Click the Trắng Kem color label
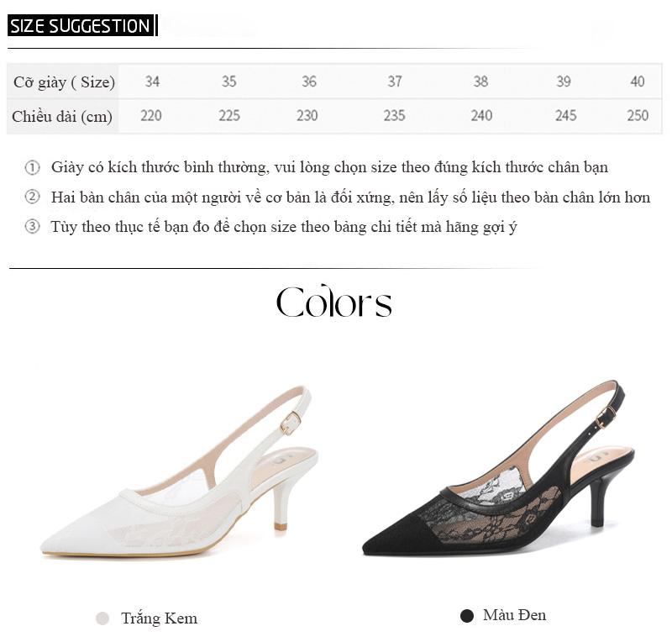The height and width of the screenshot is (642, 672). [x=159, y=618]
